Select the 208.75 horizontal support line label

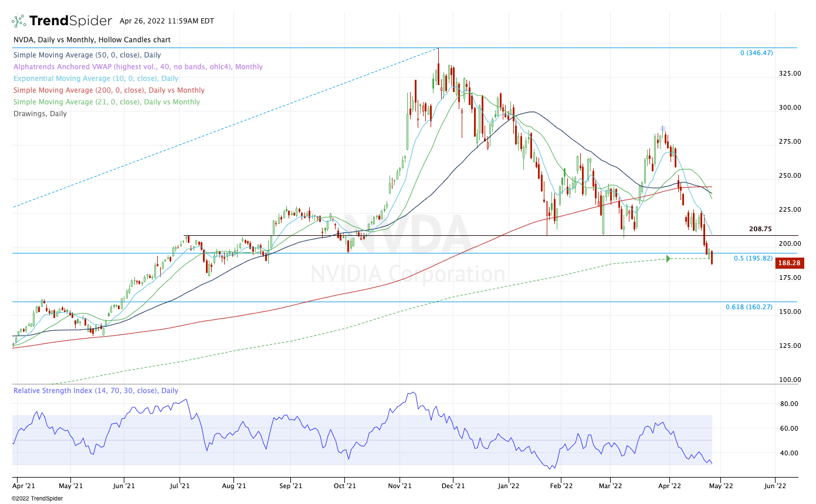coord(760,230)
